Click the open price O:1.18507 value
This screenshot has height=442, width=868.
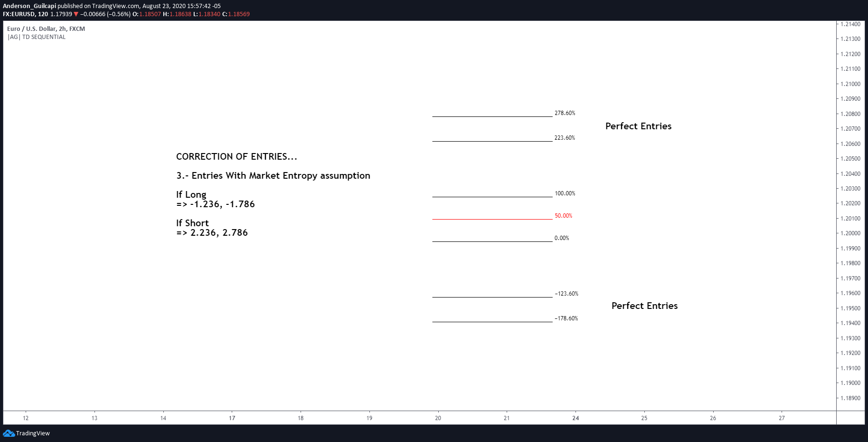coord(147,14)
